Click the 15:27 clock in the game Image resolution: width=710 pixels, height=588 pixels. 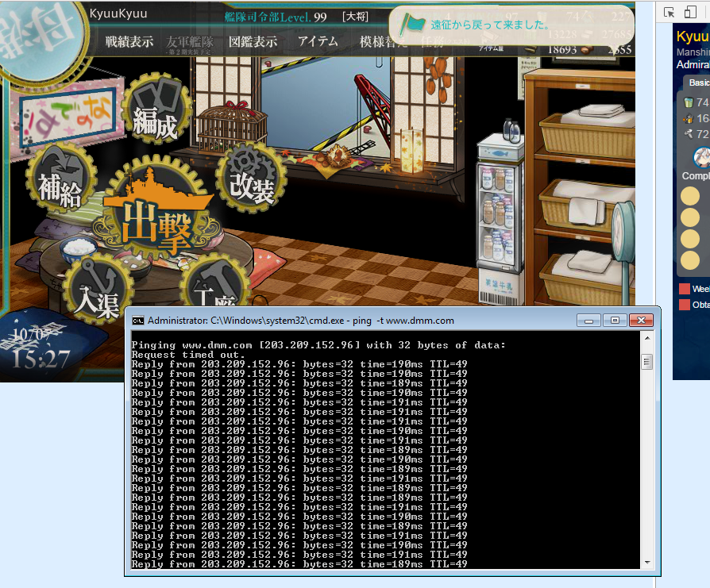pos(41,359)
